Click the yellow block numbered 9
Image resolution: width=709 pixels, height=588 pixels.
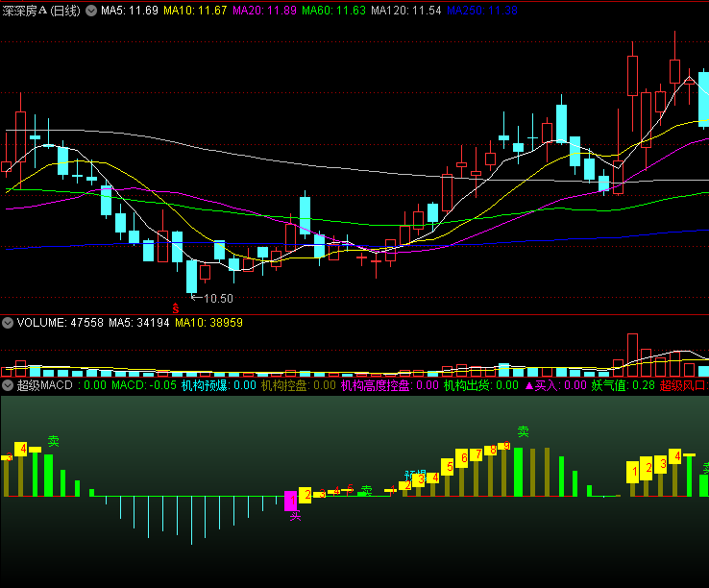[x=504, y=447]
